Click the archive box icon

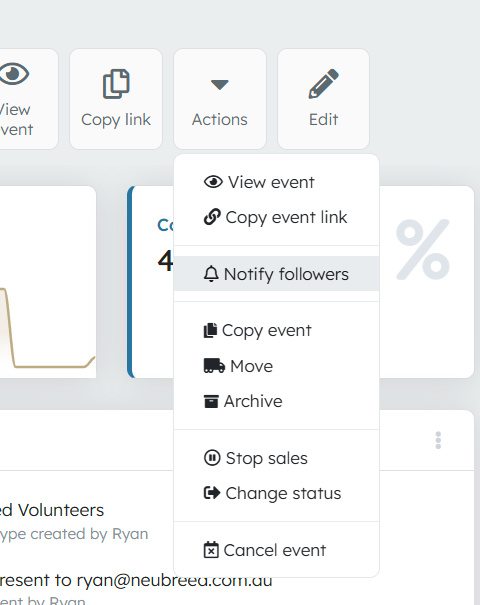(211, 401)
